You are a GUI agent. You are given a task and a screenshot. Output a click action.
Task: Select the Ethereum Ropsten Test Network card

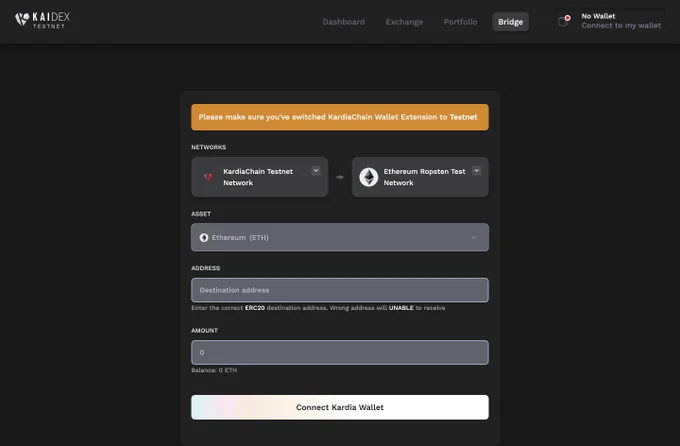pos(420,177)
